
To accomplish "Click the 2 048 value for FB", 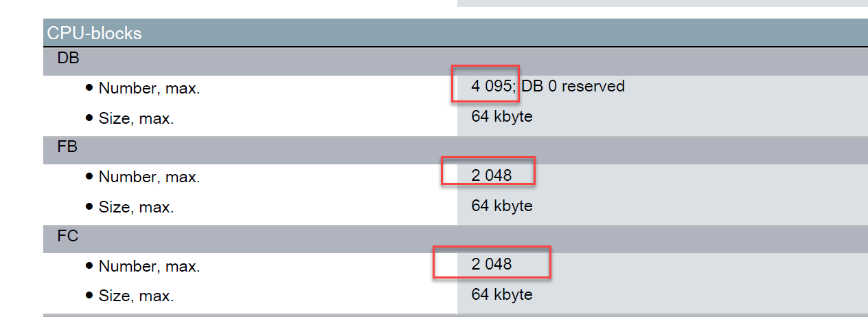I will coord(492,175).
